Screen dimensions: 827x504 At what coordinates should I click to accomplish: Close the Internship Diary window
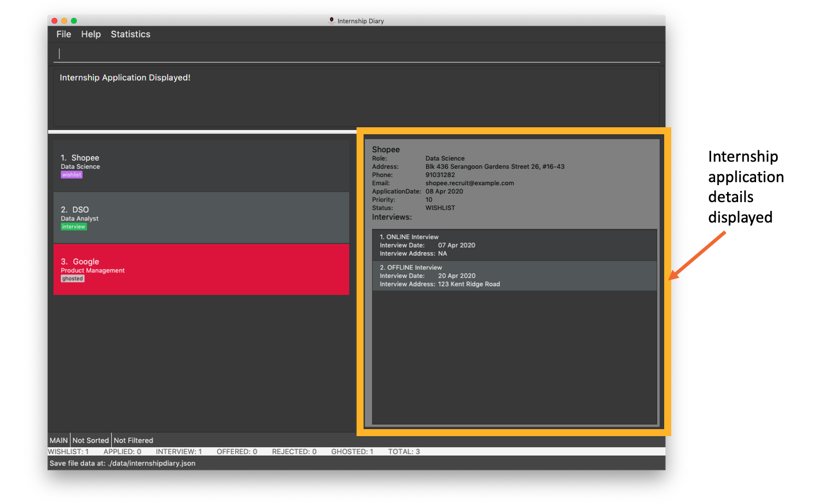pos(54,21)
